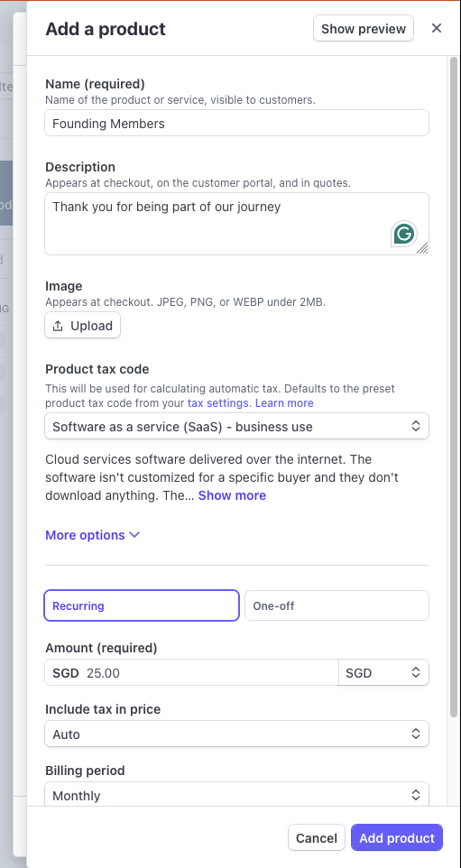Viewport: 461px width, 868px height.
Task: Click the More options chevron icon
Action: click(134, 535)
